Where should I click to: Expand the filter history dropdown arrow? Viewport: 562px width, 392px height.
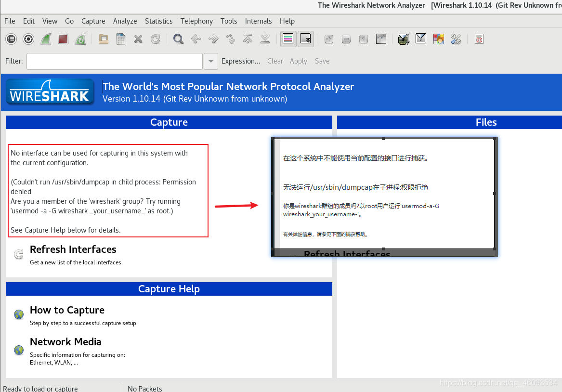click(x=211, y=61)
